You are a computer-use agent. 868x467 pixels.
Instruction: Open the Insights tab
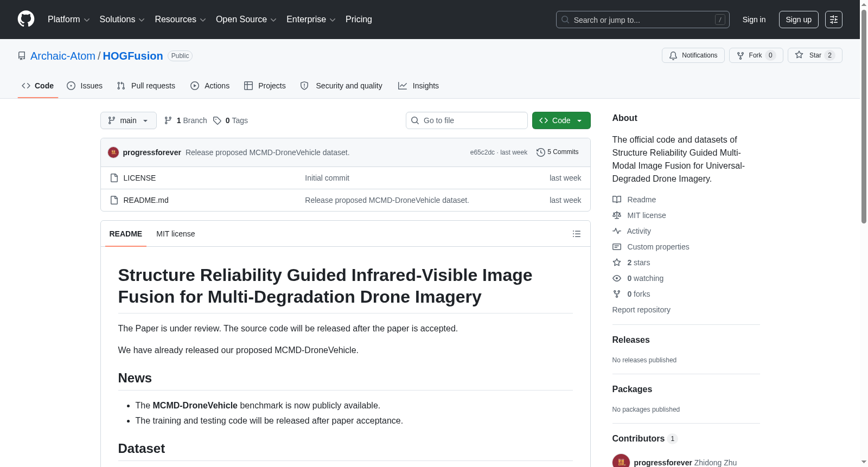pos(418,86)
